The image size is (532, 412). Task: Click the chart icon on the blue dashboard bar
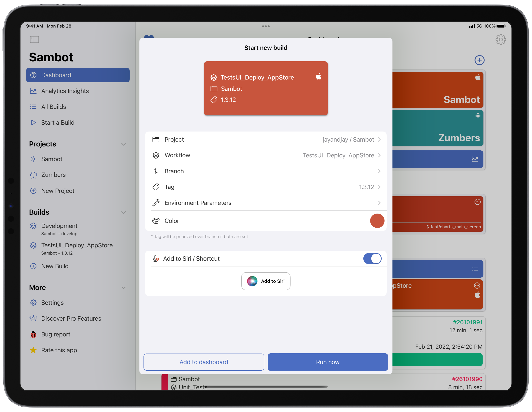475,159
